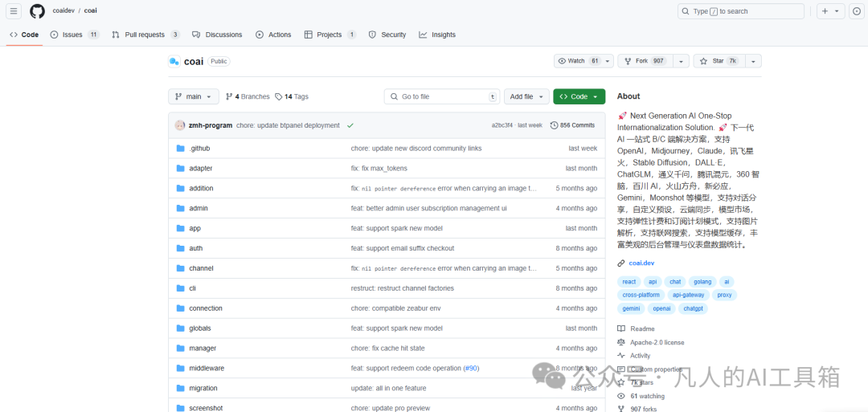Open zmh-program author link
This screenshot has width=868, height=412.
point(211,125)
